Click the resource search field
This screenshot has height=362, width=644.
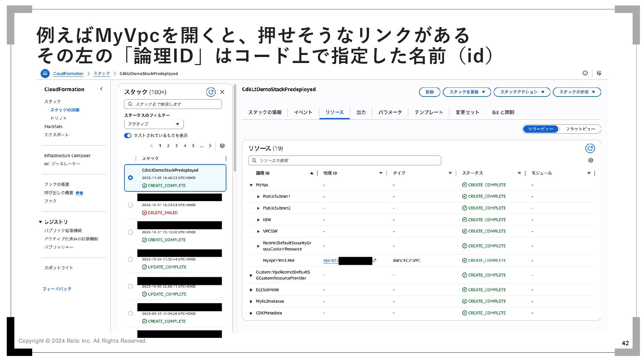(344, 161)
